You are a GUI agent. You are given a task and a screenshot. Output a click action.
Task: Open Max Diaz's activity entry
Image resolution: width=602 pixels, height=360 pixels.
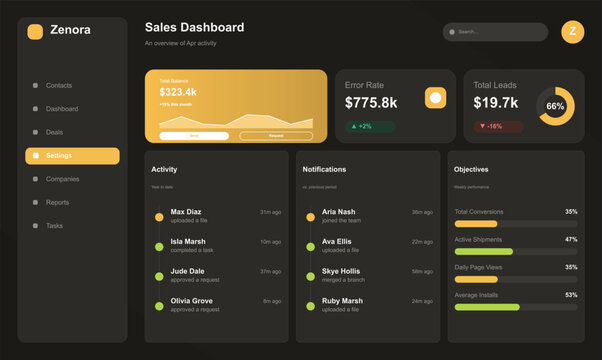217,216
